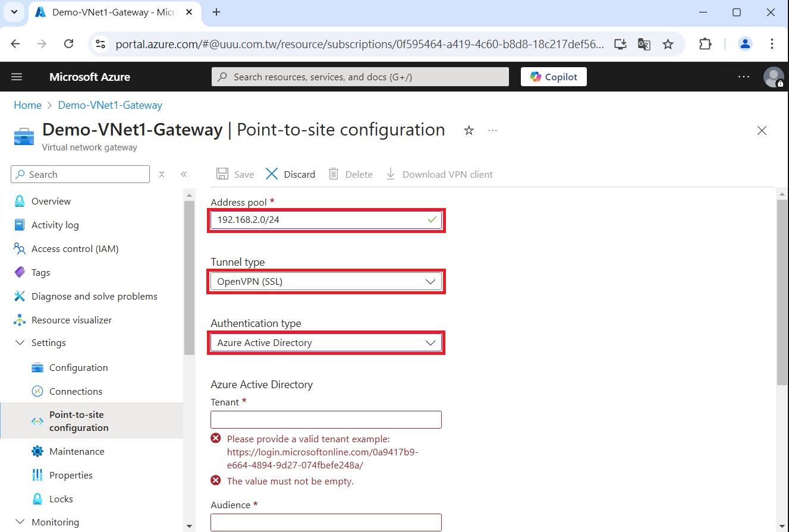Image resolution: width=789 pixels, height=532 pixels.
Task: Go back in the browser
Action: coord(15,44)
